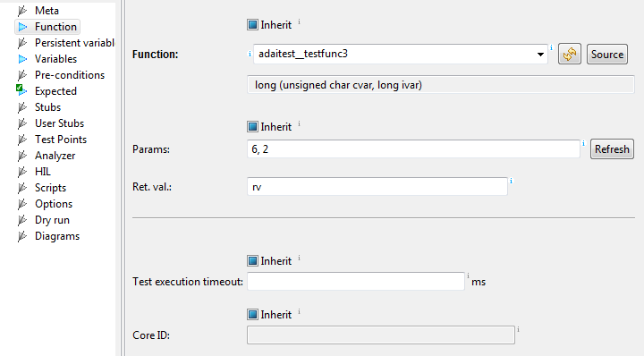
Task: Click the Ret. val. input field
Action: [377, 187]
